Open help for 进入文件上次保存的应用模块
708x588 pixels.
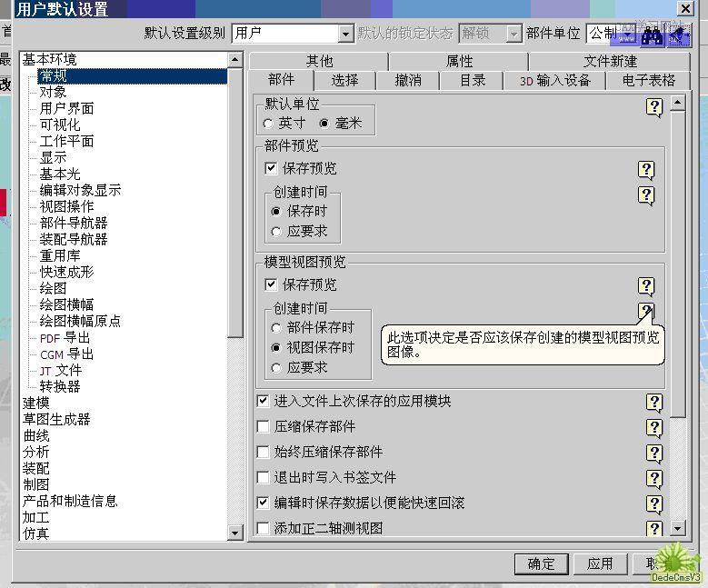tap(653, 403)
